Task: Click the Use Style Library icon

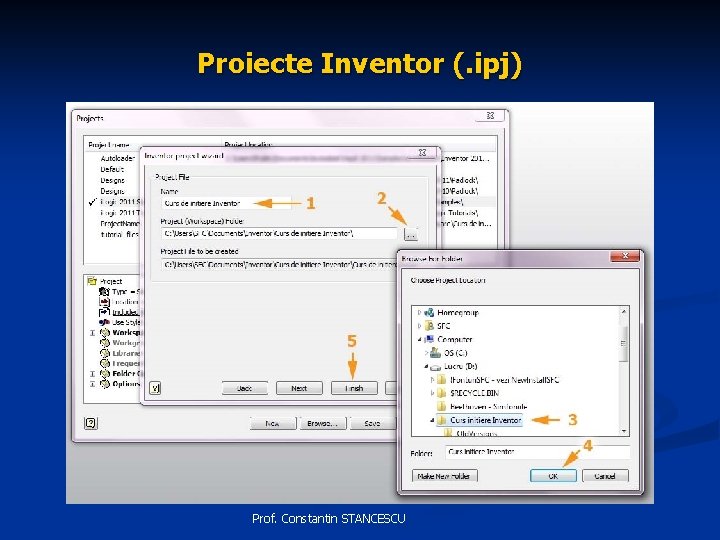Action: coord(104,322)
